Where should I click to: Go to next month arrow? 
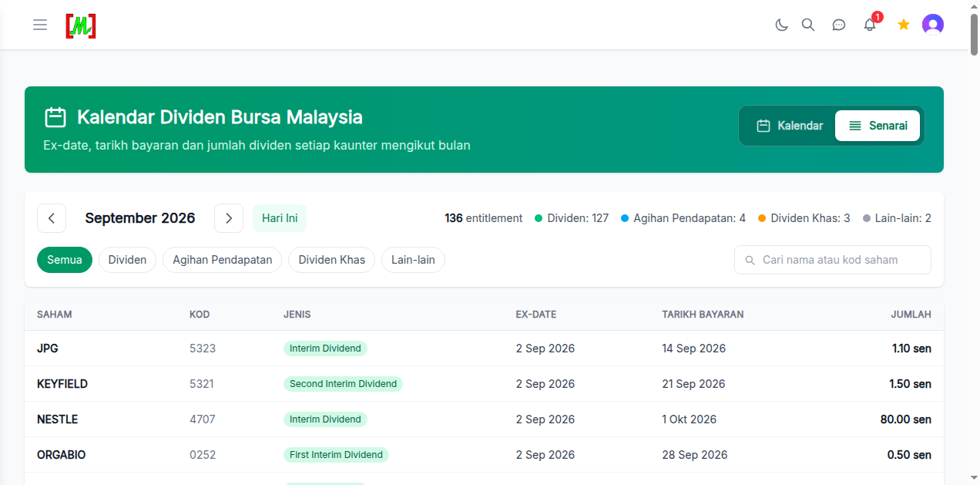point(229,218)
